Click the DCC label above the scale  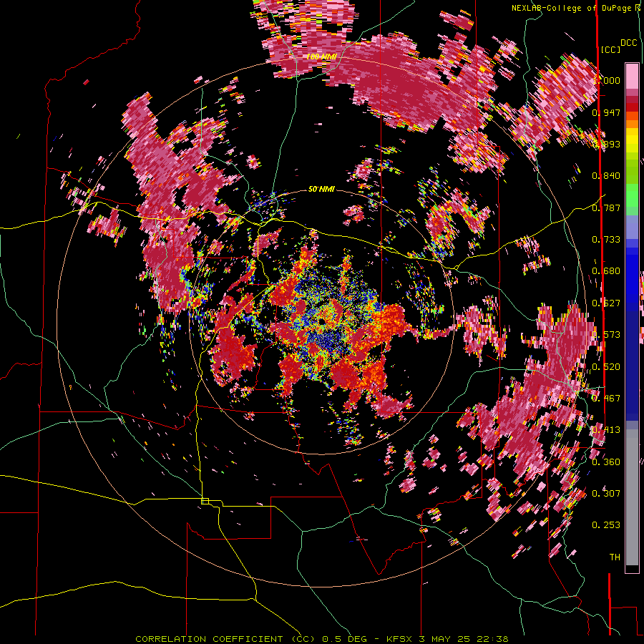[x=628, y=43]
